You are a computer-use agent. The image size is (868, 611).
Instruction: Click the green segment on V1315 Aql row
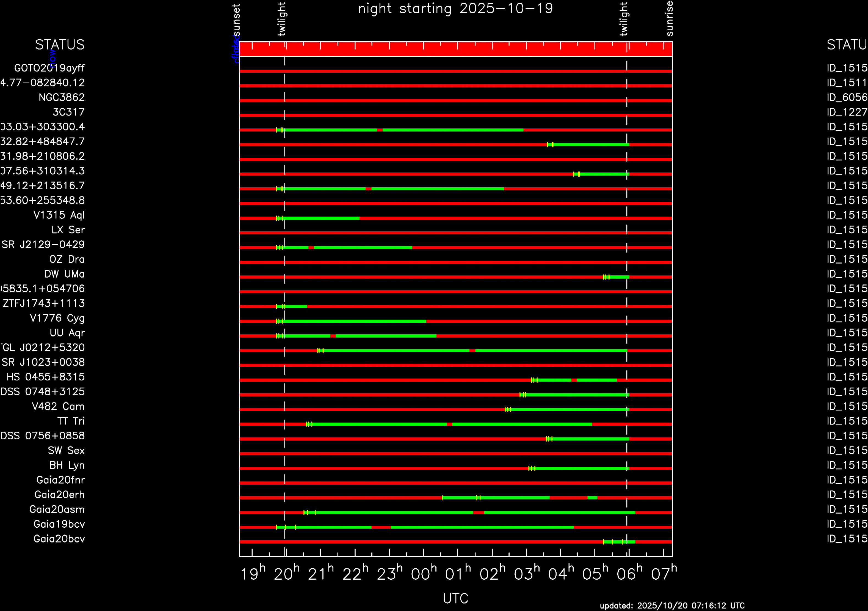tap(321, 218)
